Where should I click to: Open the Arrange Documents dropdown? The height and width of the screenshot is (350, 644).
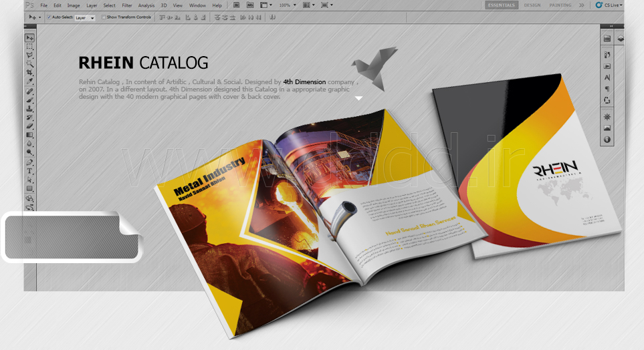[x=308, y=5]
